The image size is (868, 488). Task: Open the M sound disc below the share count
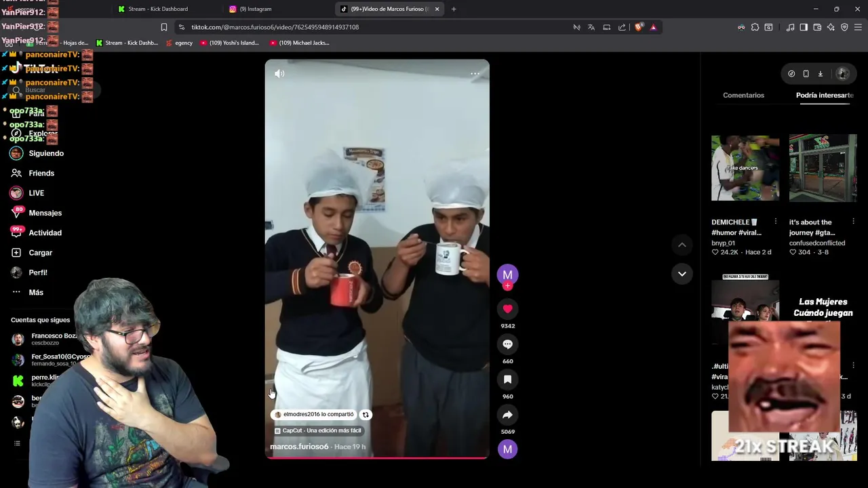pos(507,449)
